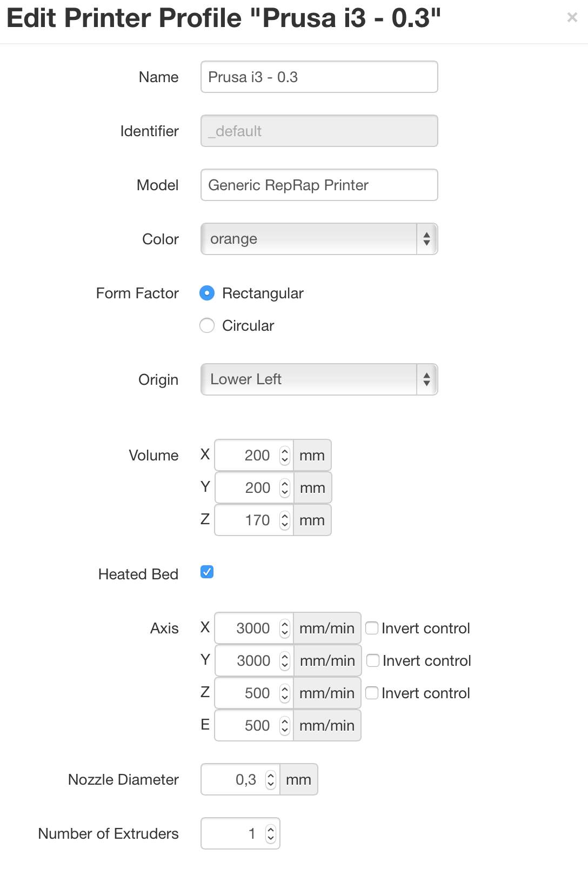Click the Volume Y stepper arrows
Image resolution: width=588 pixels, height=869 pixels.
click(285, 487)
